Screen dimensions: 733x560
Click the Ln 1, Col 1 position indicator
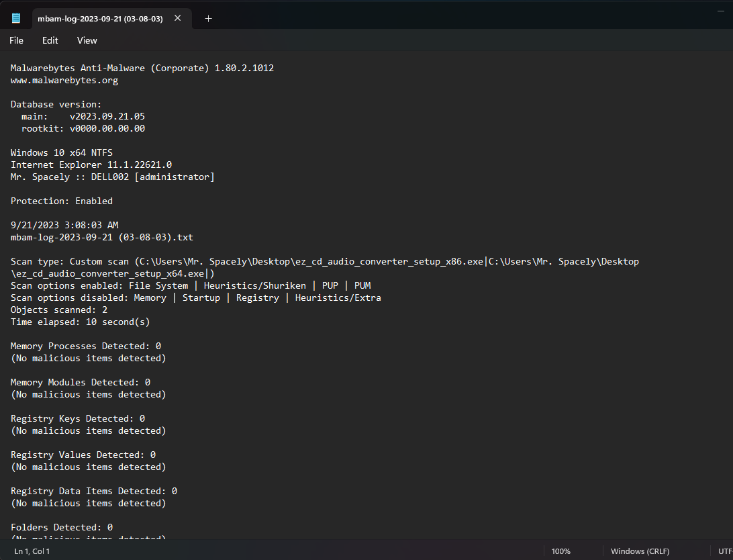(32, 551)
